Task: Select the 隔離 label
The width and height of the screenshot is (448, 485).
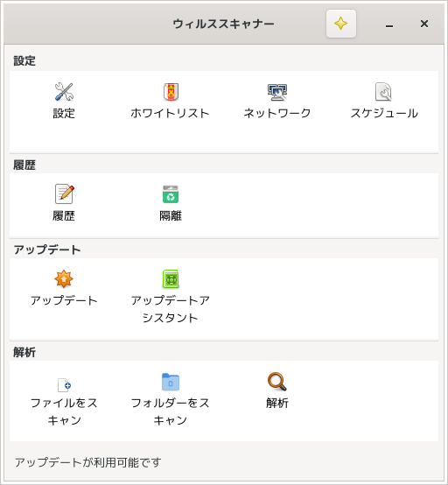Action: coord(171,215)
